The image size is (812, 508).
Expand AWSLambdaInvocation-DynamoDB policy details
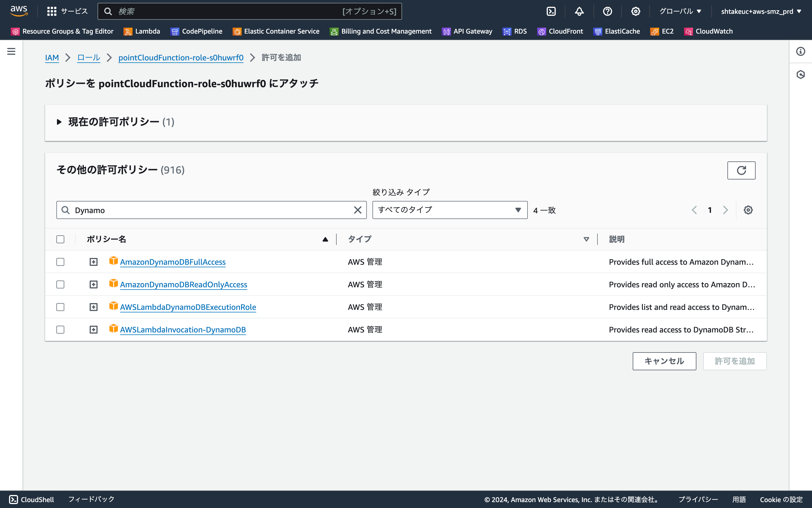[x=94, y=330]
